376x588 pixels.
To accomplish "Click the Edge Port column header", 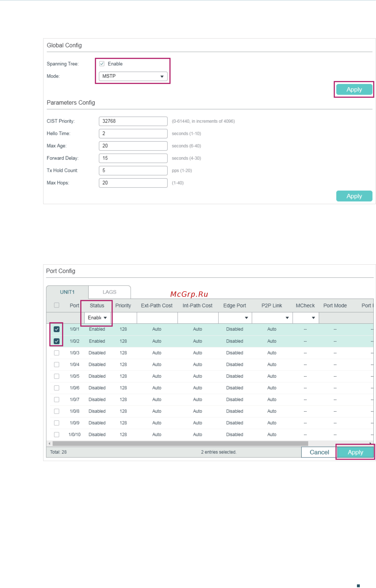I will pos(235,306).
